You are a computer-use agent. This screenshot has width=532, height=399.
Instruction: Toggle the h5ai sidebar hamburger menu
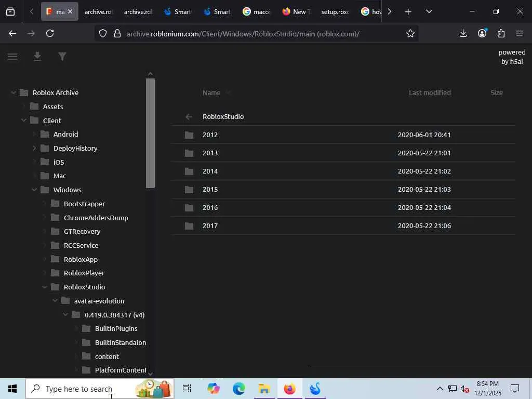click(x=12, y=57)
